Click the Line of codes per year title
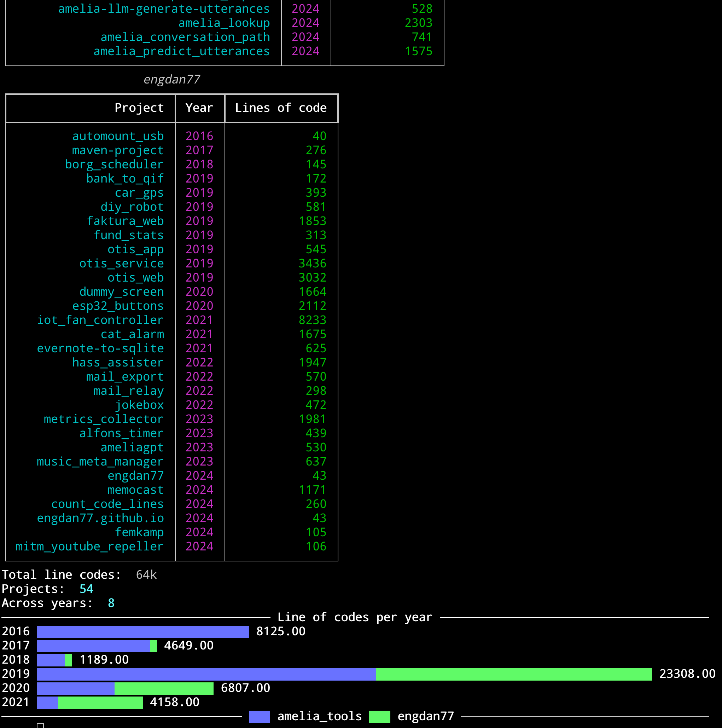 click(354, 617)
